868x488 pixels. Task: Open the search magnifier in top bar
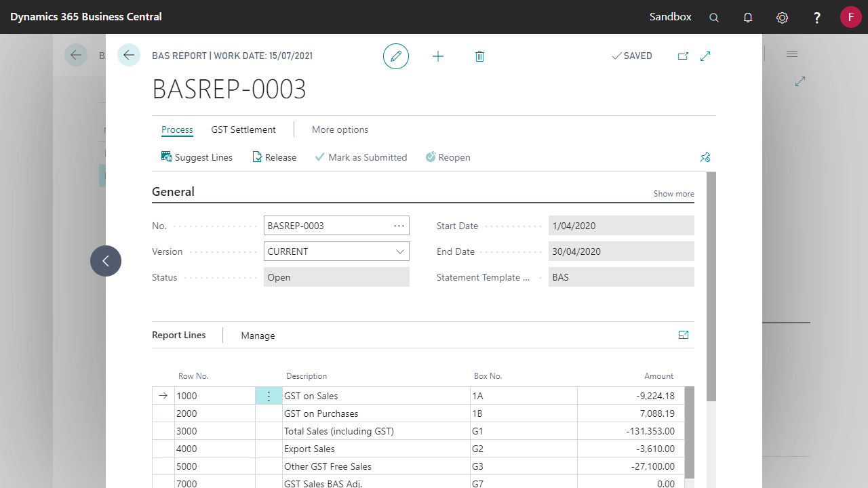[714, 18]
